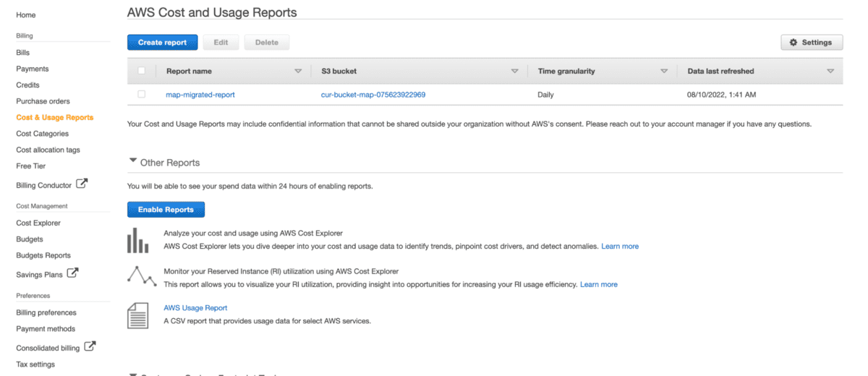Open the map-migrated-report link
The image size is (868, 376).
(200, 95)
